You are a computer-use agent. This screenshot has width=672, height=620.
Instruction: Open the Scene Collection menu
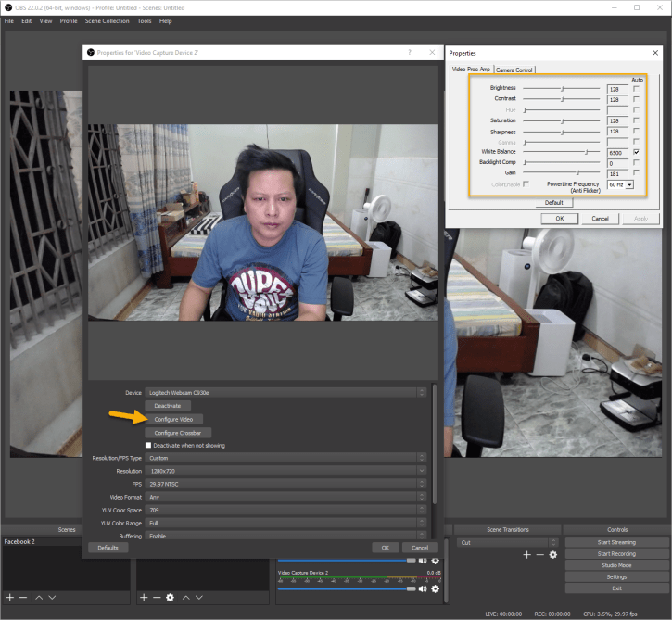(107, 20)
